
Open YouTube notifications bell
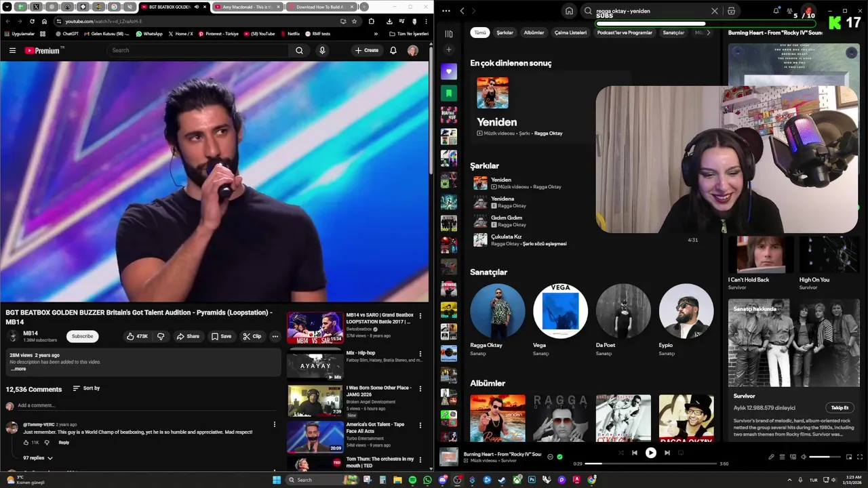click(393, 50)
